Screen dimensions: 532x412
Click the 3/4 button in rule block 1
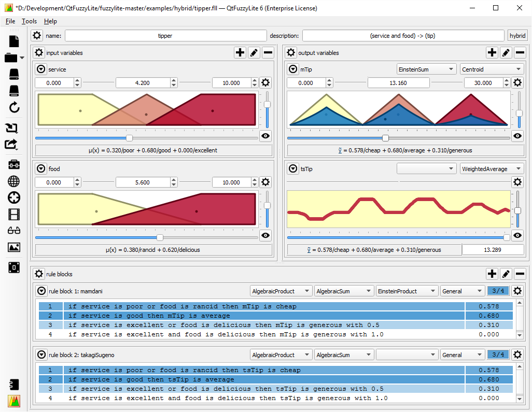point(498,291)
